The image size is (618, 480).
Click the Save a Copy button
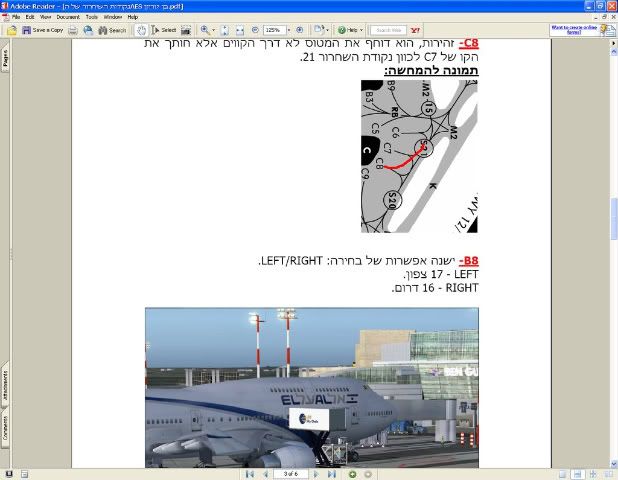44,30
